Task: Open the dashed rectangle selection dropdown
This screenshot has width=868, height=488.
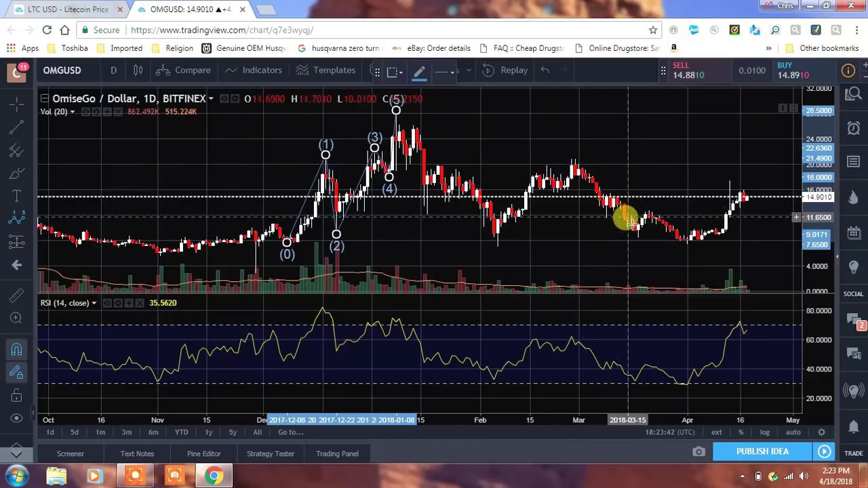Action: coord(393,70)
